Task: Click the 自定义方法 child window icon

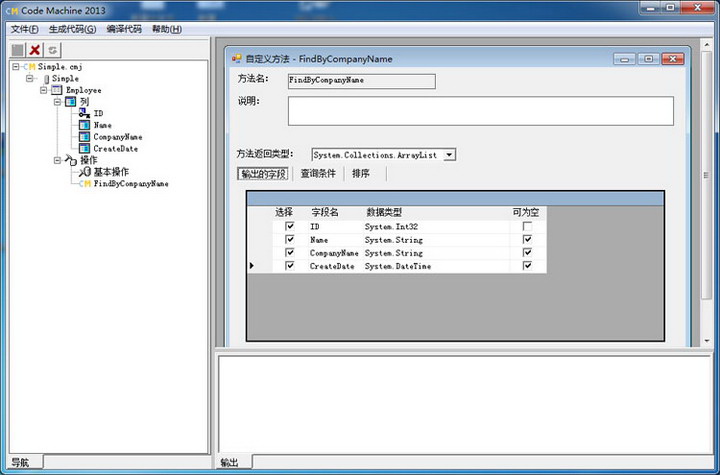Action: click(x=236, y=58)
